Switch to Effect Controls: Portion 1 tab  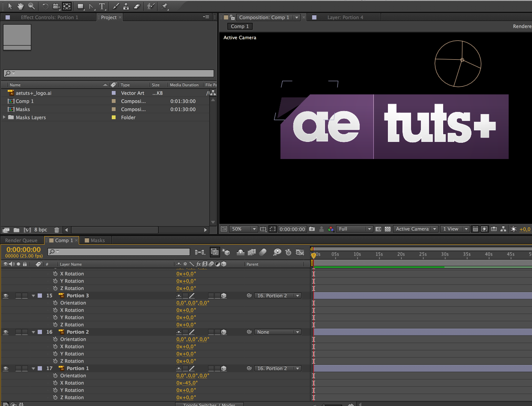[x=49, y=17]
